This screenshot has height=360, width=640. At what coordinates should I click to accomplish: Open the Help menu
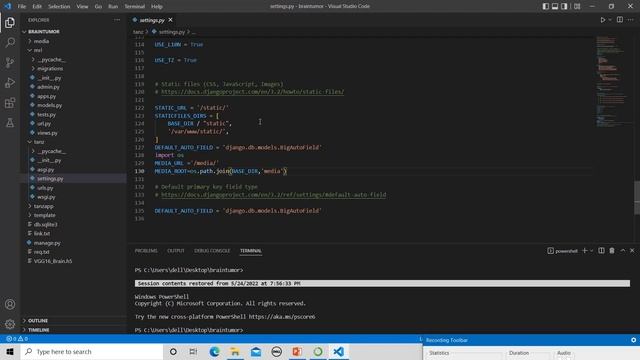(x=157, y=7)
